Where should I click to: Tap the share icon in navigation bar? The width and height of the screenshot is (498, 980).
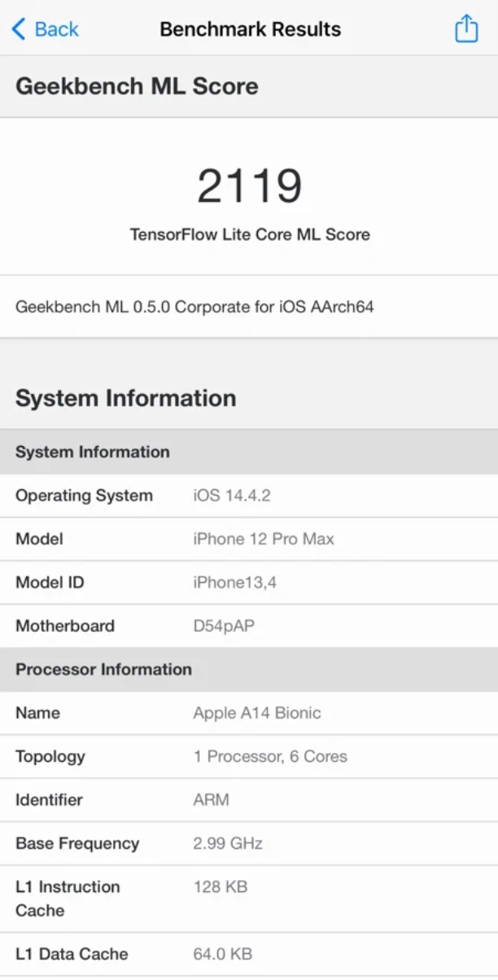coord(466,28)
